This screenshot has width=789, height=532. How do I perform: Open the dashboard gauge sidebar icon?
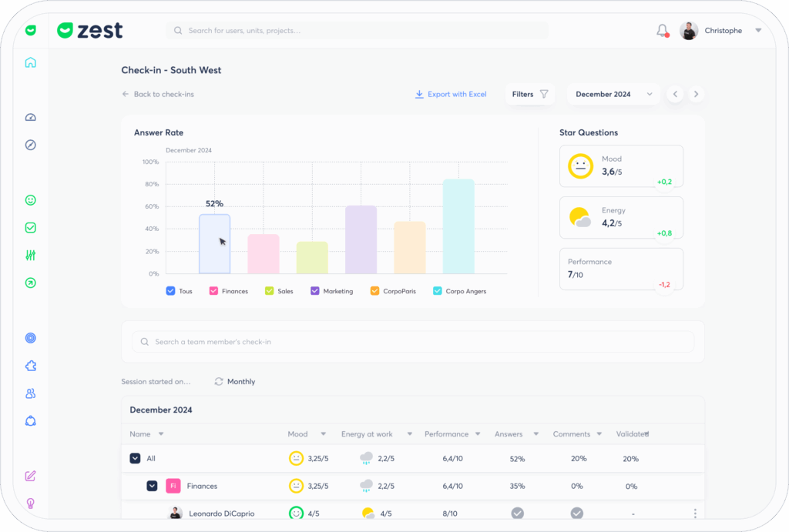(x=31, y=117)
